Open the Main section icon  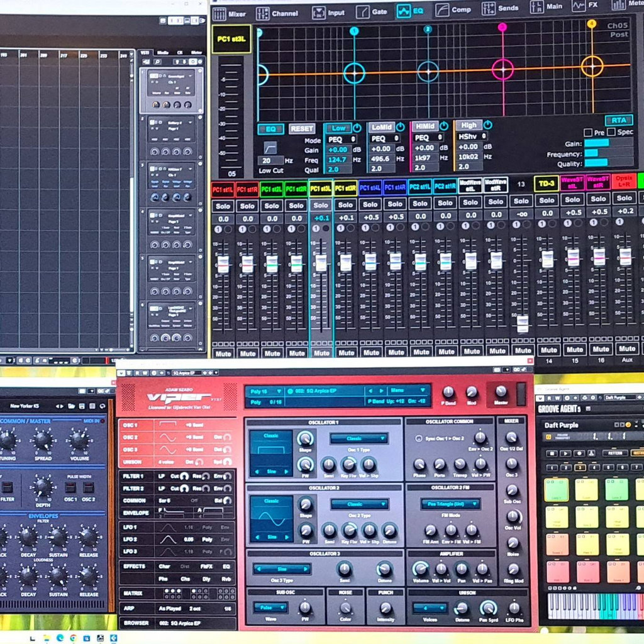(x=536, y=7)
